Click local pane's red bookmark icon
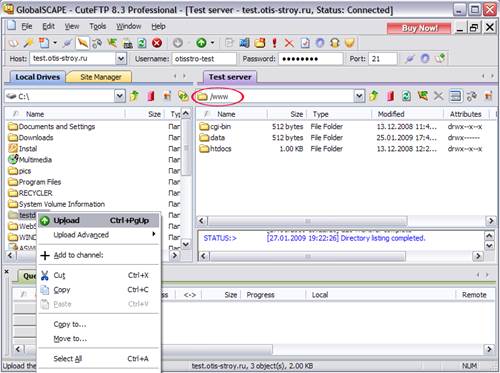Image resolution: width=500 pixels, height=373 pixels. click(x=151, y=96)
